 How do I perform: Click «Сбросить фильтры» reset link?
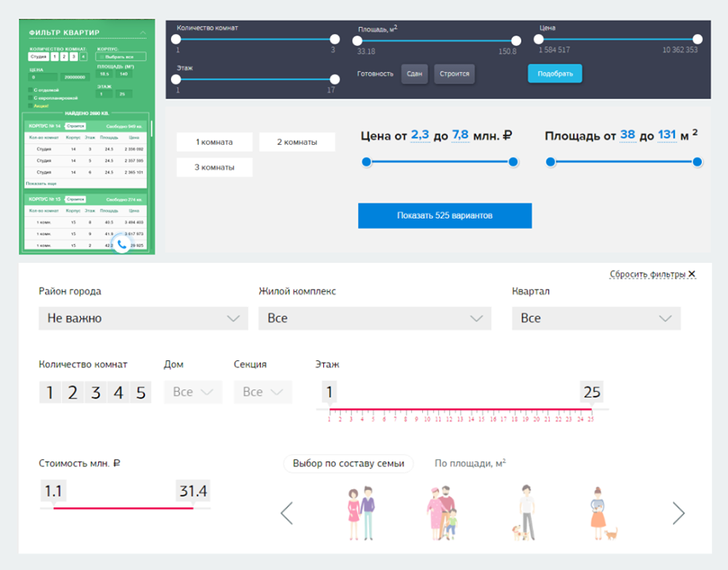point(652,275)
